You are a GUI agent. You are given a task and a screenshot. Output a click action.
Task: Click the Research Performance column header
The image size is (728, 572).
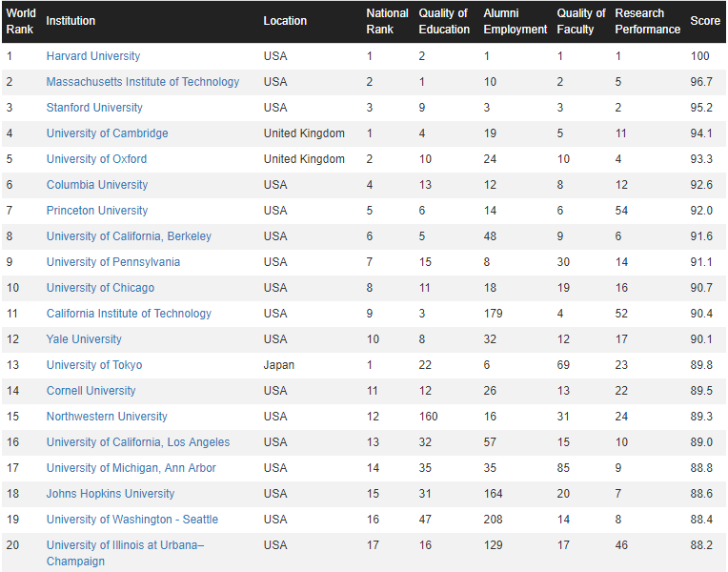(648, 21)
